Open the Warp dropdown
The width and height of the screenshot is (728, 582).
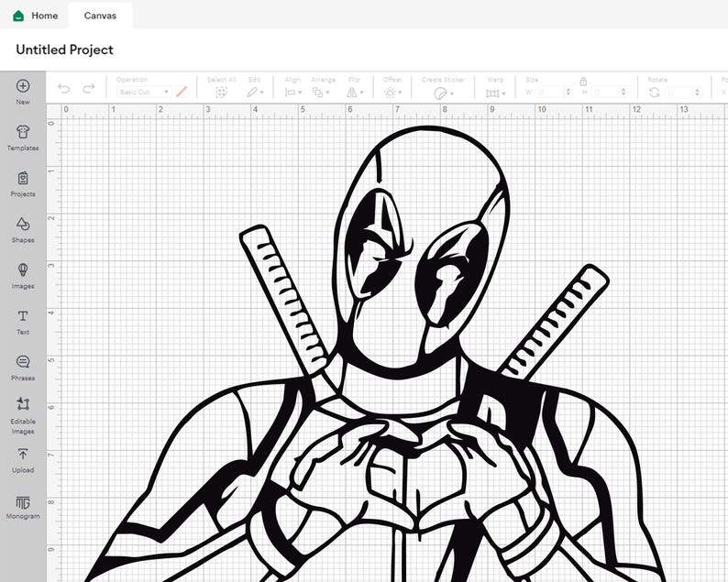pyautogui.click(x=495, y=93)
